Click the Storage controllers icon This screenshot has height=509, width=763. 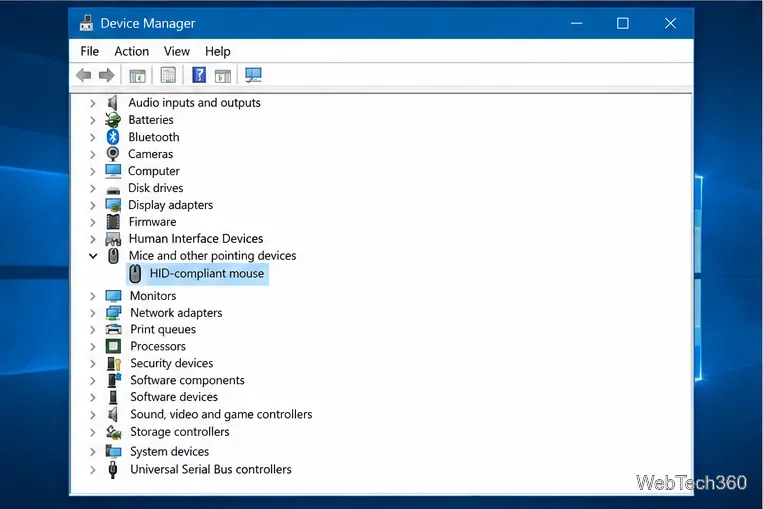[113, 432]
